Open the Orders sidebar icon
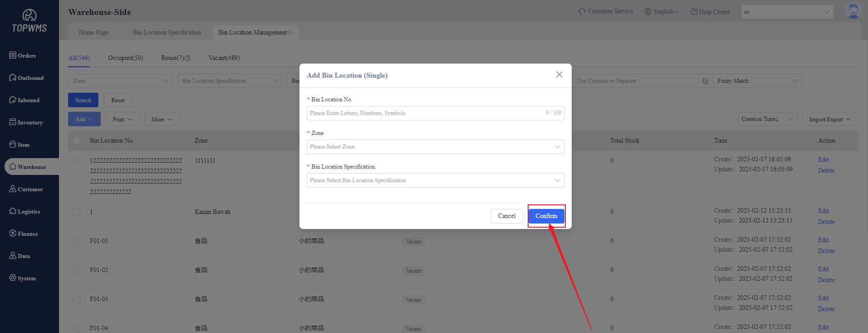Viewport: 868px width, 333px height. tap(13, 55)
